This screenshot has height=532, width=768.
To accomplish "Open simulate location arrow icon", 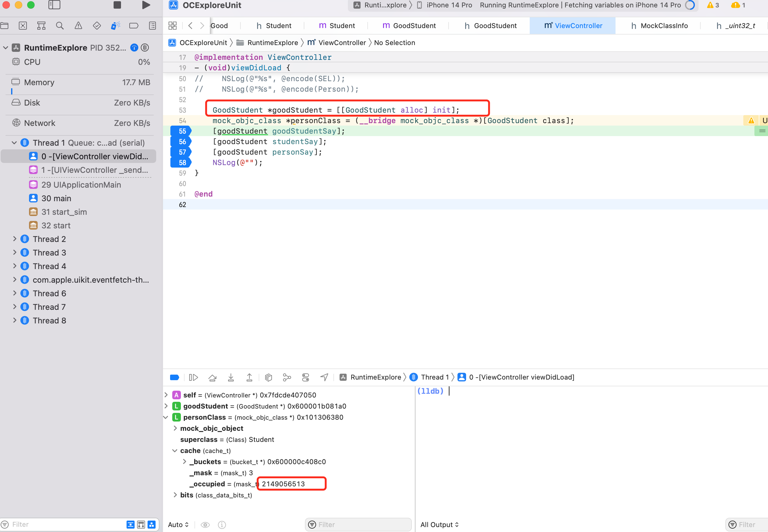I will click(x=324, y=377).
